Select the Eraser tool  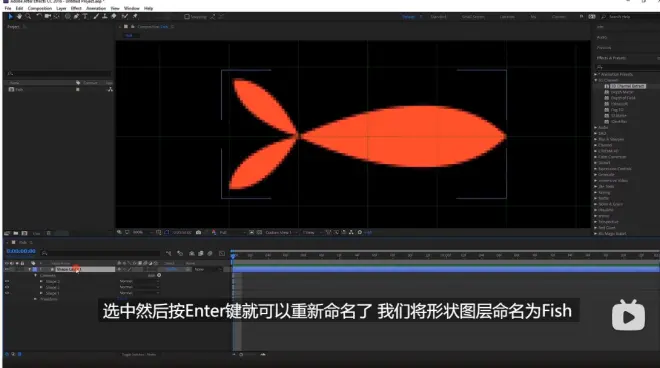click(114, 16)
